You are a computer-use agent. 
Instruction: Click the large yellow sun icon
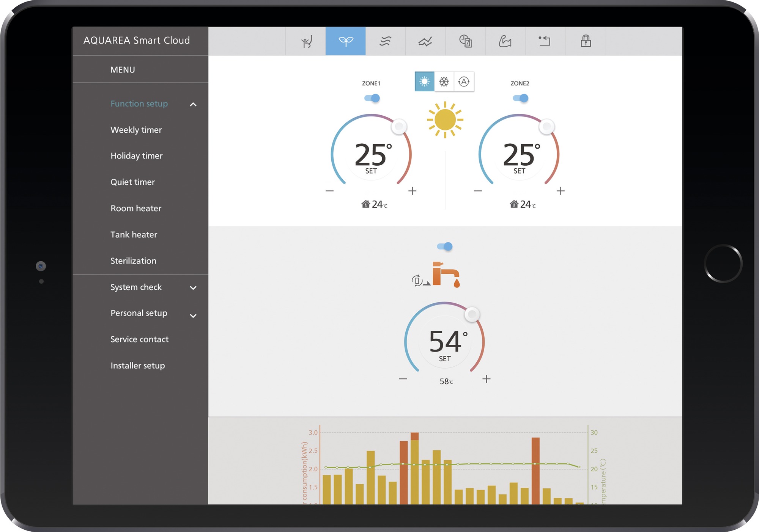445,120
